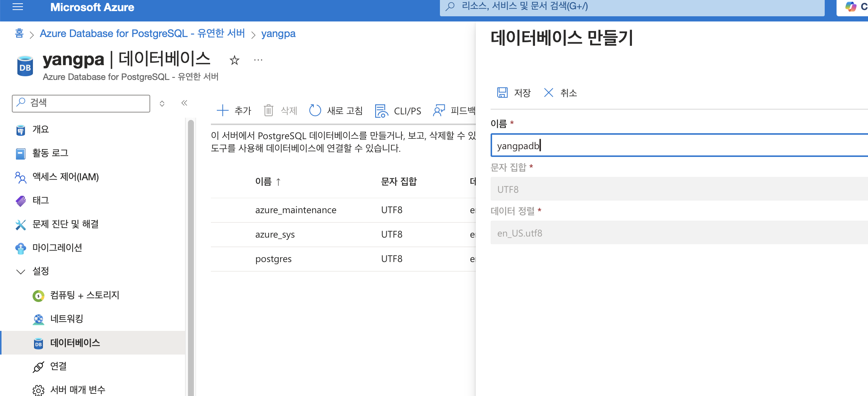The image size is (868, 396).
Task: Select 데이터베이스 in sidebar
Action: point(92,343)
